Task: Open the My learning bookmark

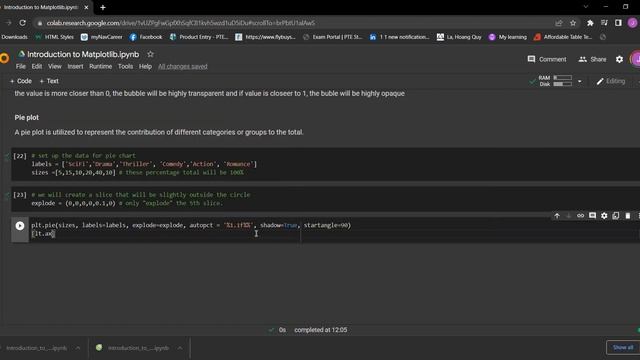Action: [x=507, y=37]
